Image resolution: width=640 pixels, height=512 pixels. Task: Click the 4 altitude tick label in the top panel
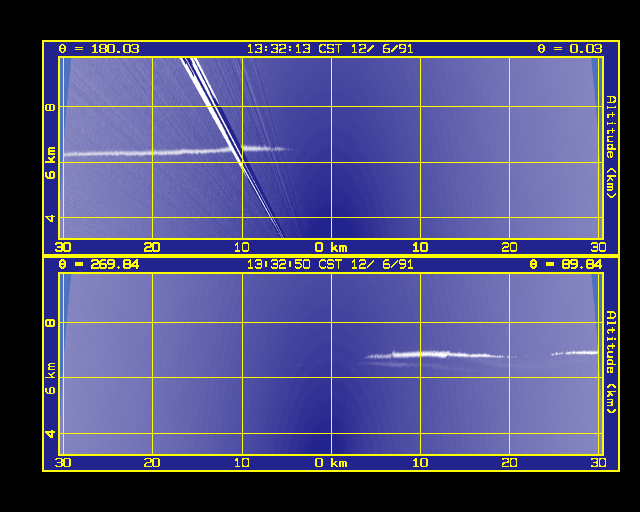pyautogui.click(x=50, y=218)
